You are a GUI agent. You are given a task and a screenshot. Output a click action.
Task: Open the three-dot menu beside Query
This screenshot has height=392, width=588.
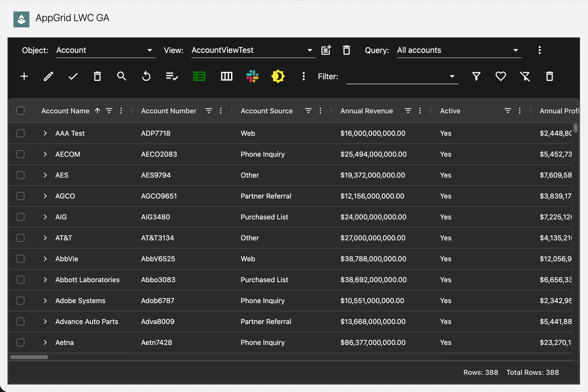tap(539, 50)
